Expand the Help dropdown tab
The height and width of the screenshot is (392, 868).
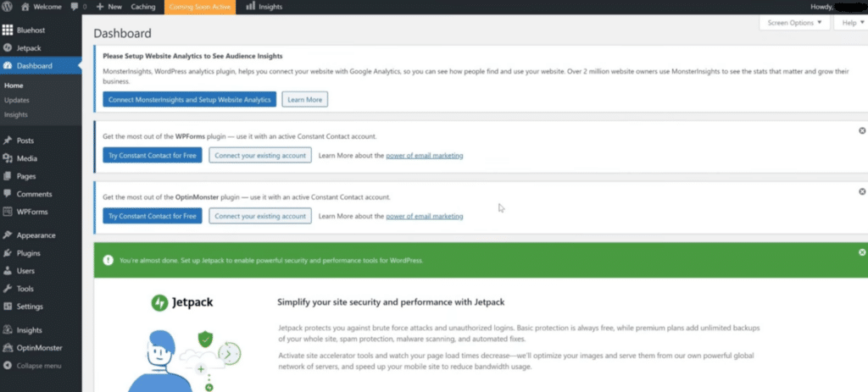(853, 23)
